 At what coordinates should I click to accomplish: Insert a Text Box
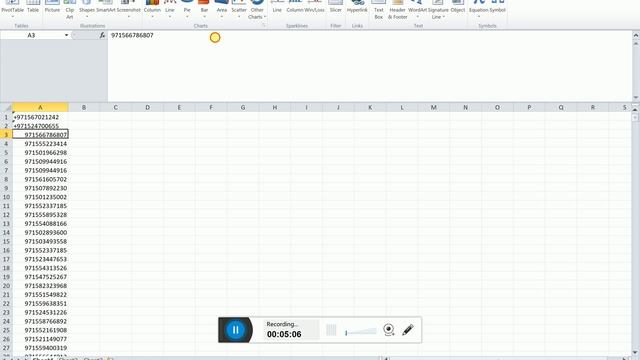tap(379, 10)
